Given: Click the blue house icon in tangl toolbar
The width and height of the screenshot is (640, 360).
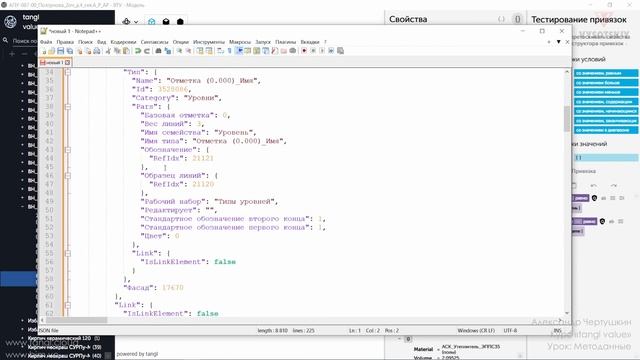Looking at the screenshot, I should [x=151, y=22].
